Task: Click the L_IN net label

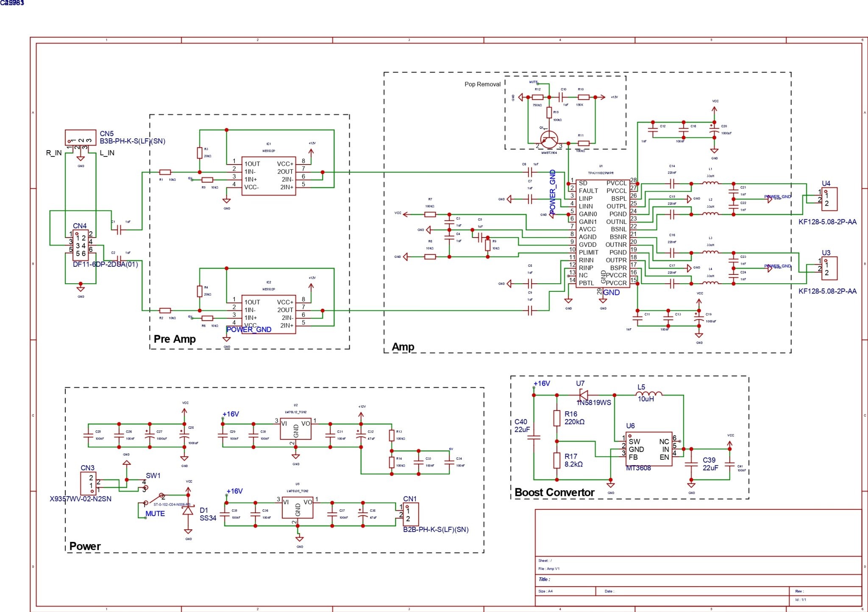Action: [107, 153]
